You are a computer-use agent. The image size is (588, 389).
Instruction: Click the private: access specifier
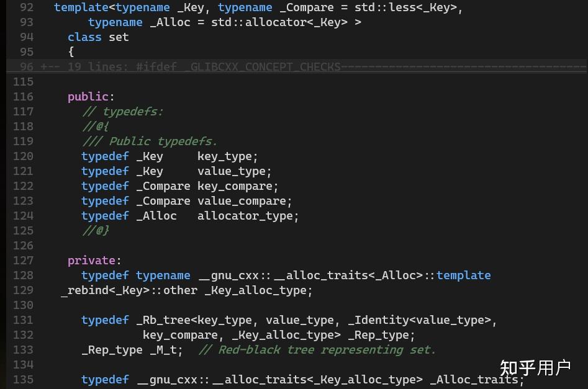[x=91, y=260]
